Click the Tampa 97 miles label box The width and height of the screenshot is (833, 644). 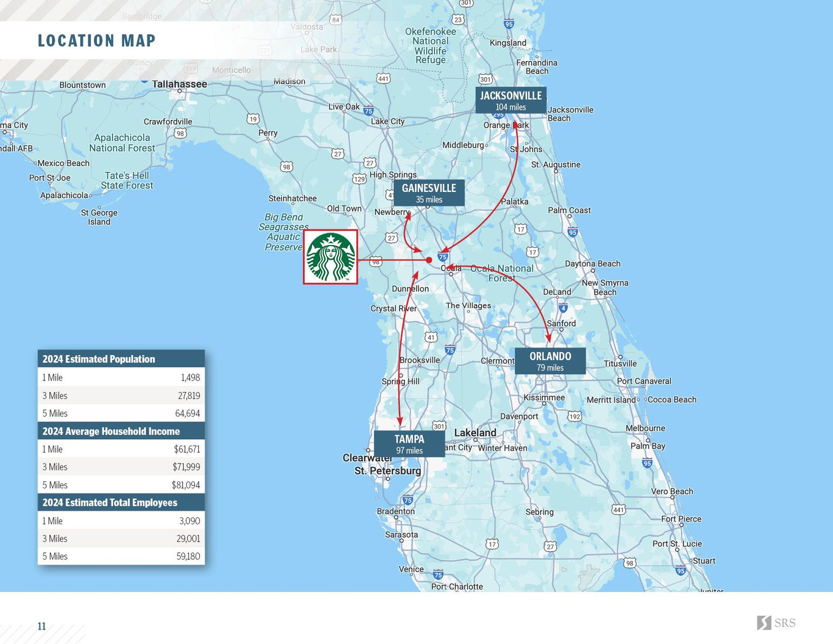(409, 444)
